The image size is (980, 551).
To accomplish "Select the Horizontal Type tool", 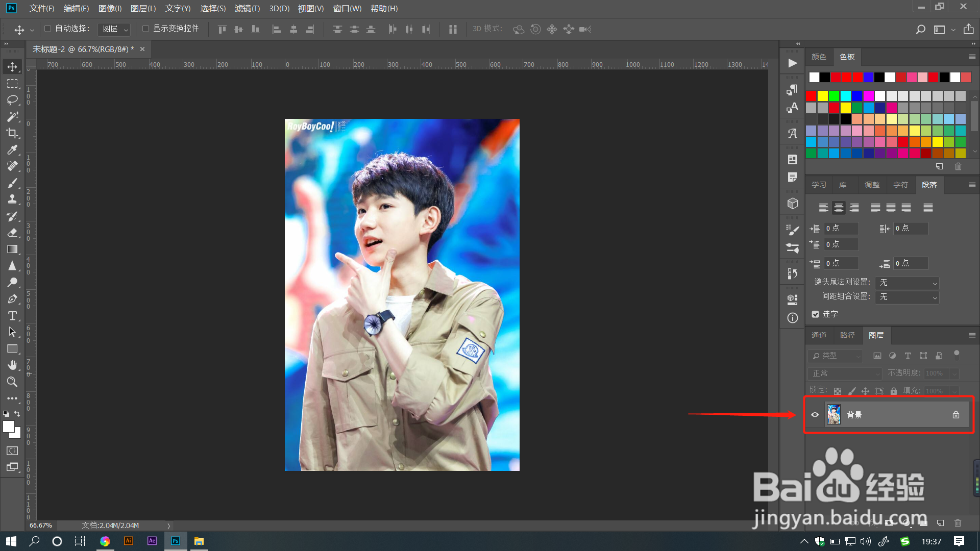I will tap(12, 316).
